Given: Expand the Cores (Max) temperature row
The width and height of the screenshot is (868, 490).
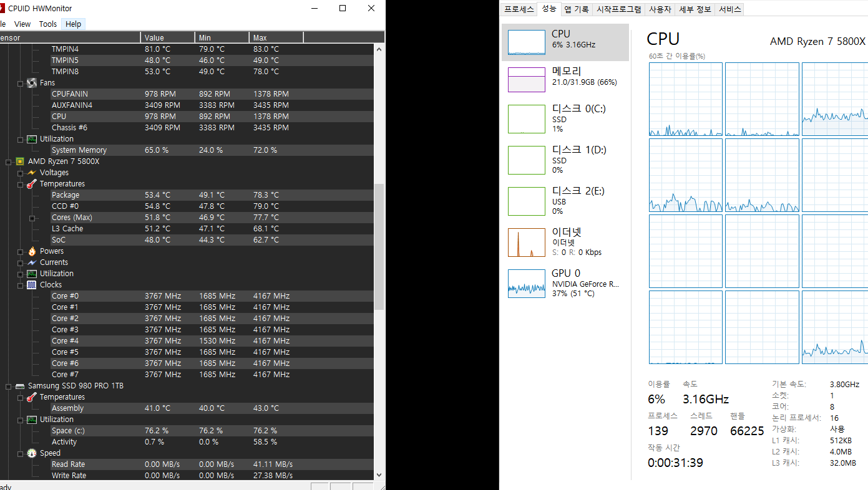Looking at the screenshot, I should (x=32, y=218).
